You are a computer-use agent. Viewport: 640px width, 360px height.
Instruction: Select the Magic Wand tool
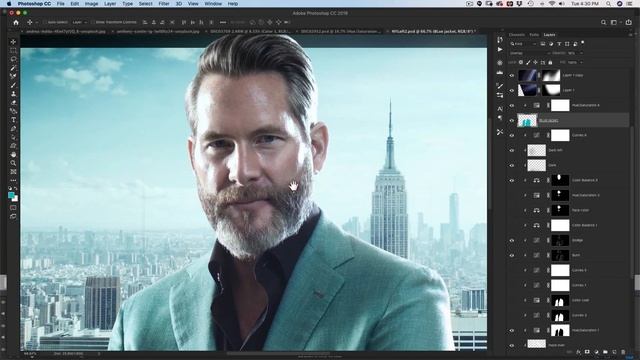pos(13,68)
